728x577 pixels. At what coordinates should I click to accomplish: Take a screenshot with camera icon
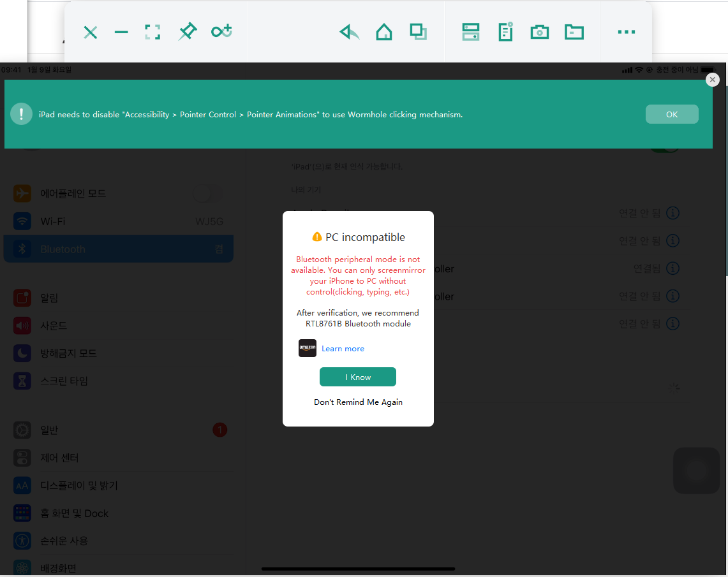540,32
